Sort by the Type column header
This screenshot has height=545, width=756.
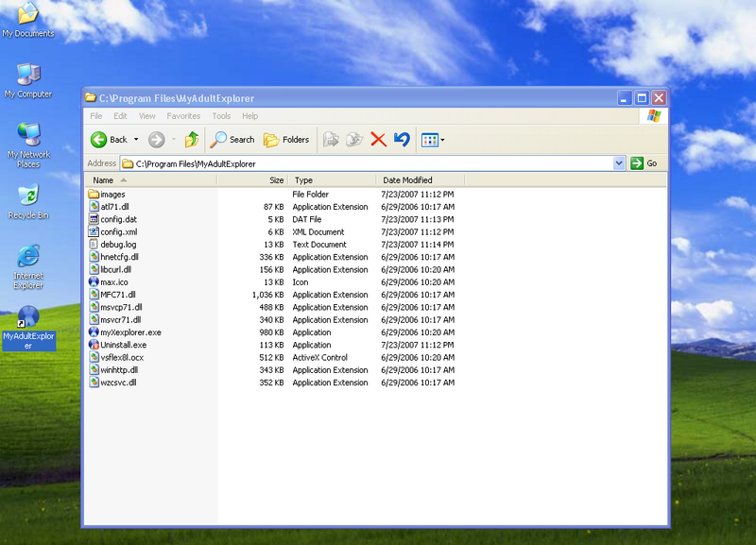point(332,180)
